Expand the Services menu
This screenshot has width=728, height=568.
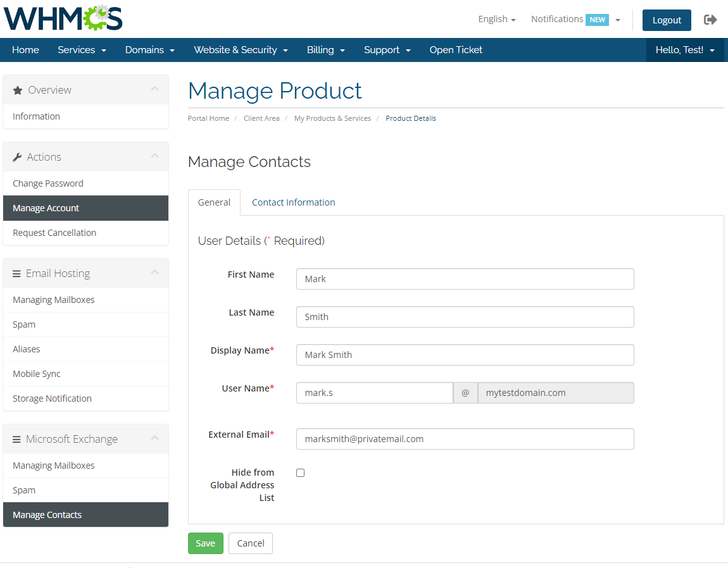pyautogui.click(x=82, y=50)
